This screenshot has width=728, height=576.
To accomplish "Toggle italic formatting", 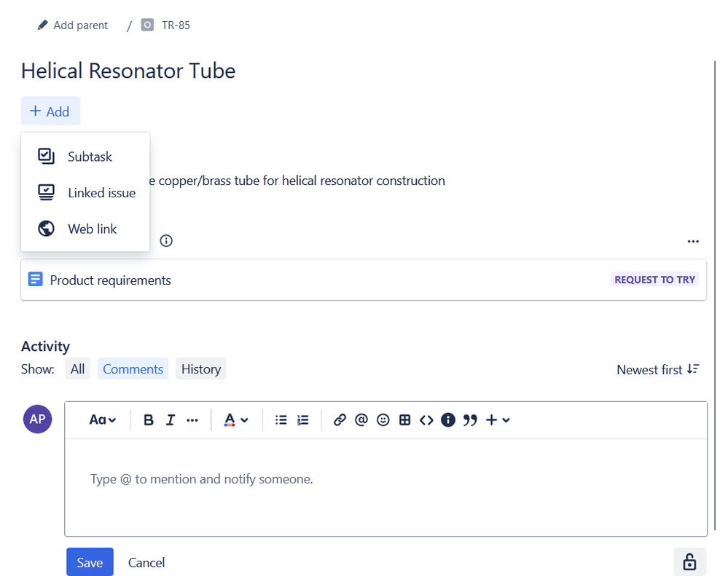I will [x=171, y=419].
